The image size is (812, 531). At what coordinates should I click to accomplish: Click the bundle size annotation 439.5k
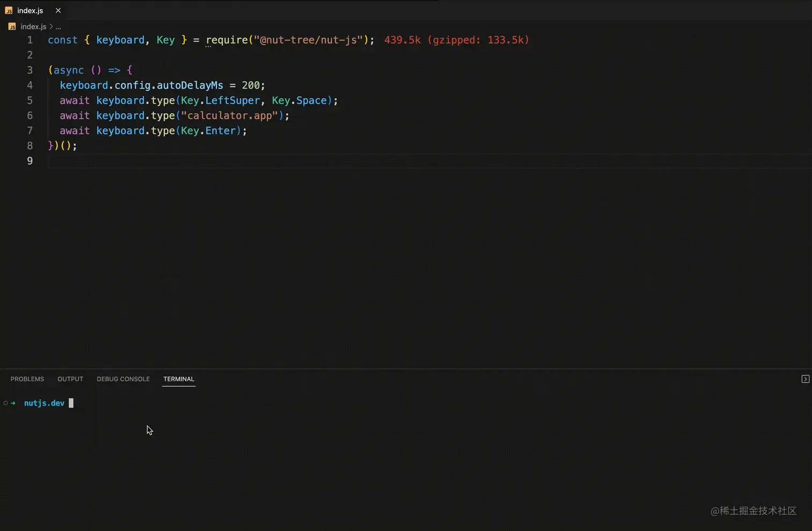(x=403, y=40)
